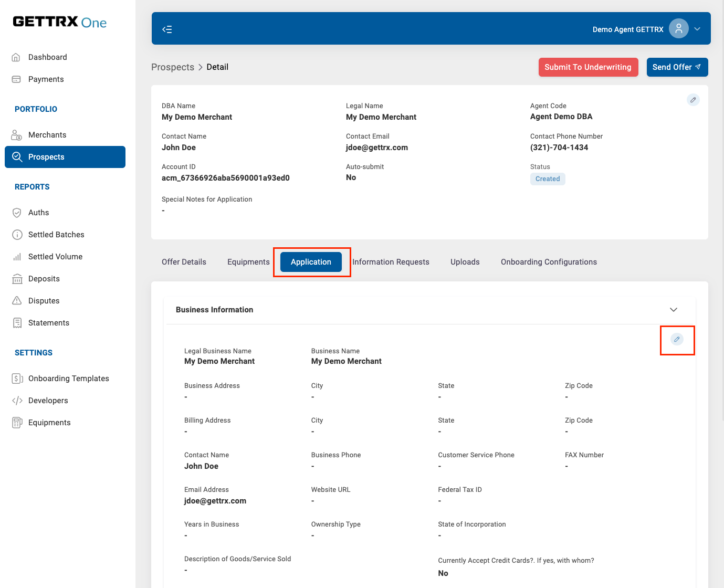
Task: Click the Dashboard home icon
Action: tap(16, 57)
